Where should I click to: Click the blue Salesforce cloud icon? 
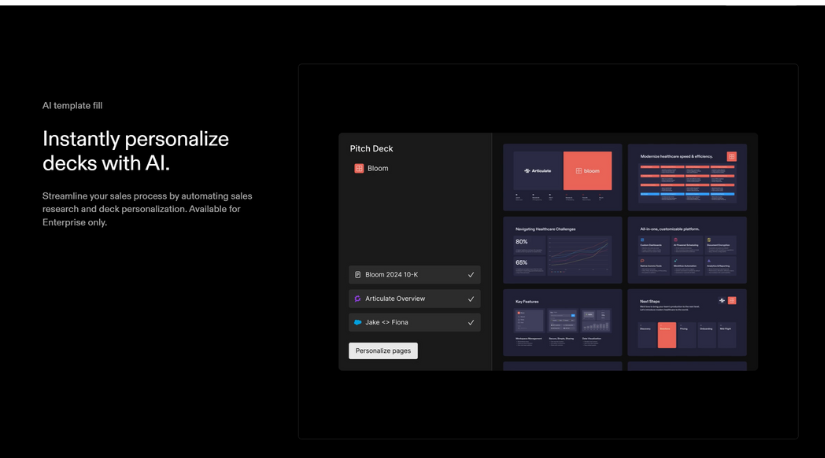pyautogui.click(x=358, y=322)
